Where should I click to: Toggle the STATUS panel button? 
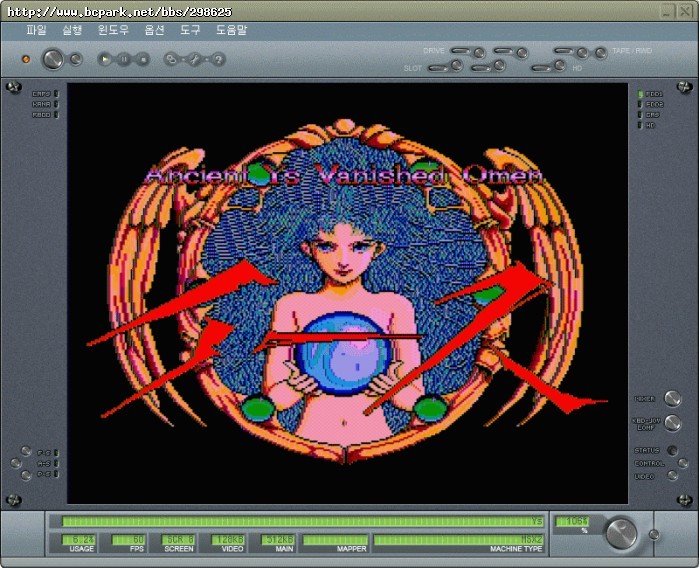coord(672,450)
